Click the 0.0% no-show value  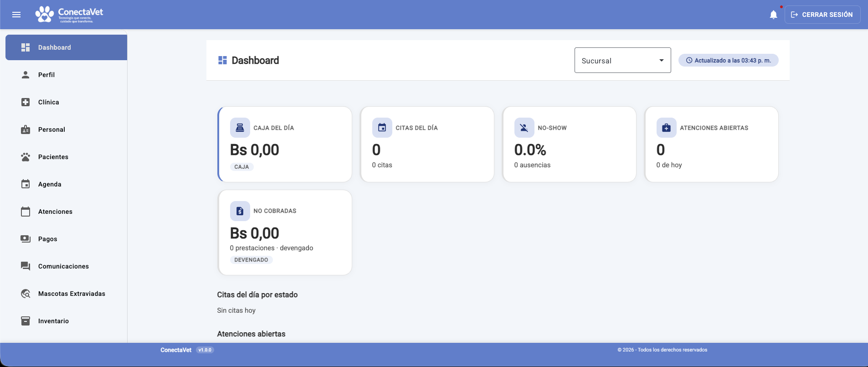(x=530, y=150)
